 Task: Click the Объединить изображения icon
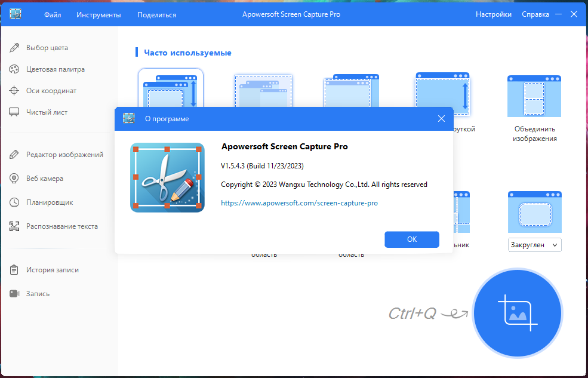pos(534,96)
